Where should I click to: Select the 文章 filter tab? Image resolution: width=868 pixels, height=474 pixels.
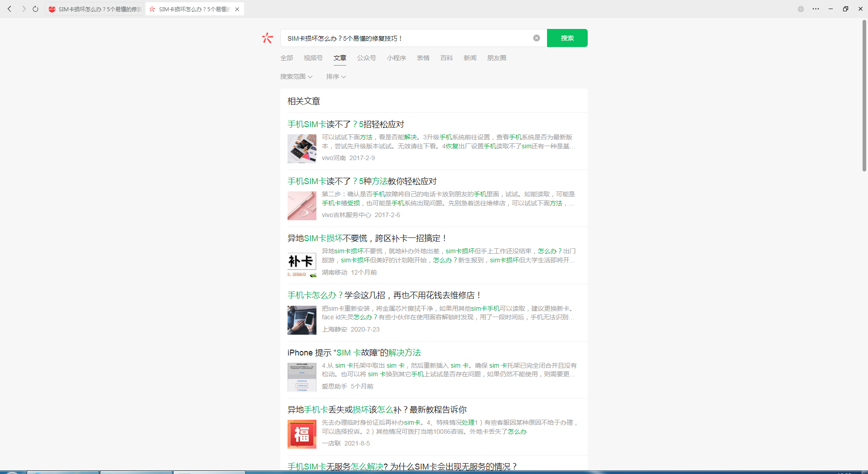coord(340,58)
